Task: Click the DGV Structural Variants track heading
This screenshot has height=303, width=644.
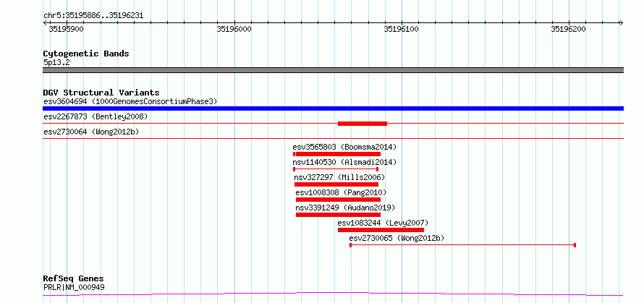Action: pyautogui.click(x=101, y=93)
